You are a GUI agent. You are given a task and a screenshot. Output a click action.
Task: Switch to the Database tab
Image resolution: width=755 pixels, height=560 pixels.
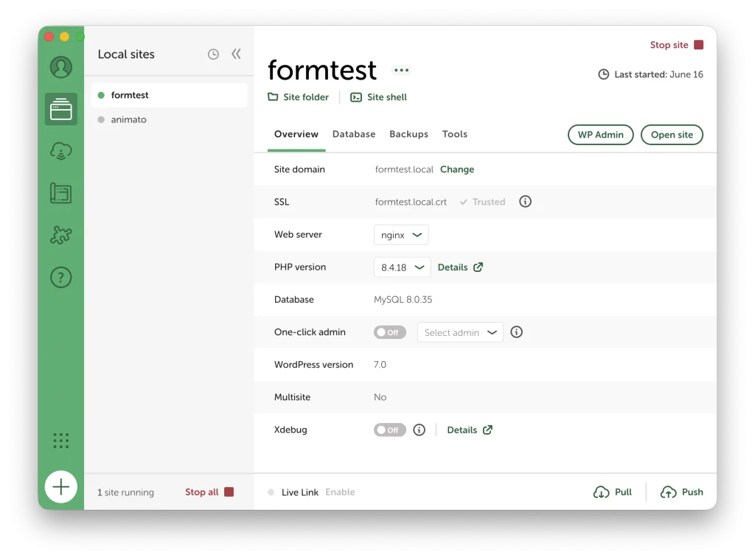pyautogui.click(x=354, y=134)
